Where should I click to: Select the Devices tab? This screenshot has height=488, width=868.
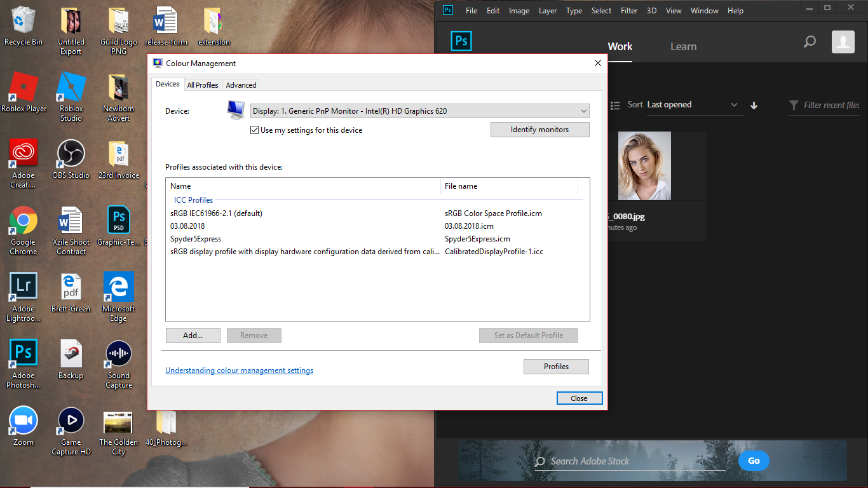point(168,84)
